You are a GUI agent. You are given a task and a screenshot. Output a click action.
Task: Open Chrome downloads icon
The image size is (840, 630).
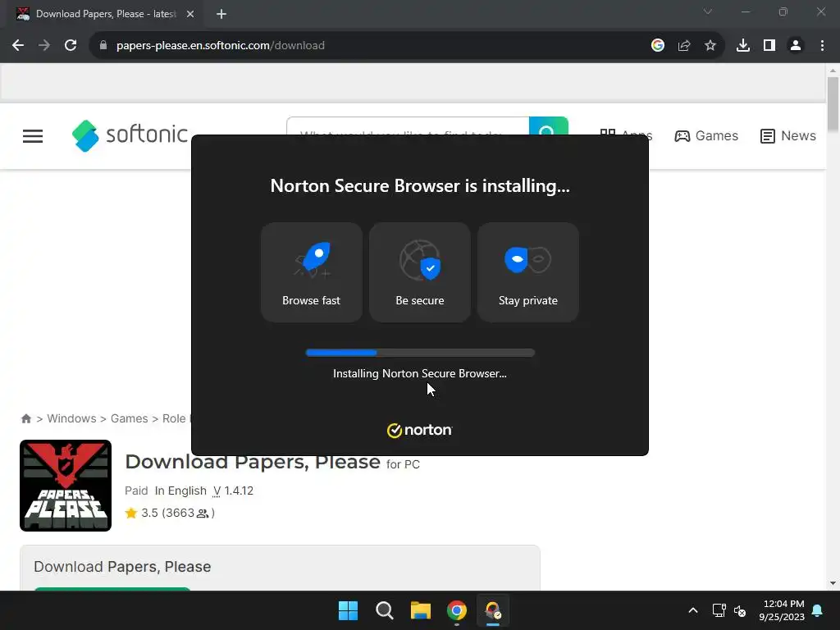point(742,46)
